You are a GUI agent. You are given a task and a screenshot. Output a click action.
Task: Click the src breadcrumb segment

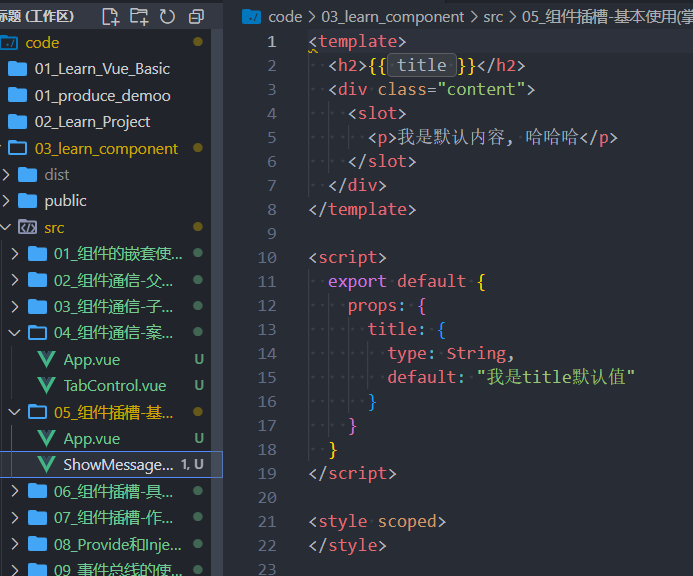click(493, 17)
